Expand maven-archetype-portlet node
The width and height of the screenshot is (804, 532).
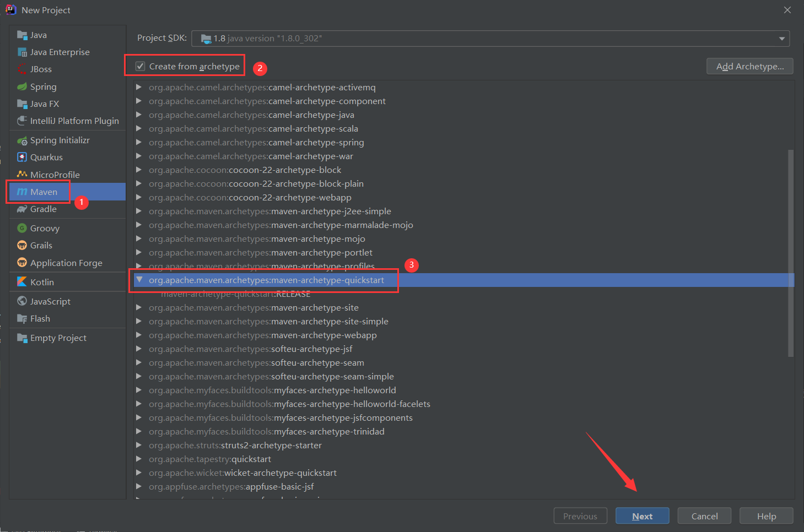(x=139, y=252)
